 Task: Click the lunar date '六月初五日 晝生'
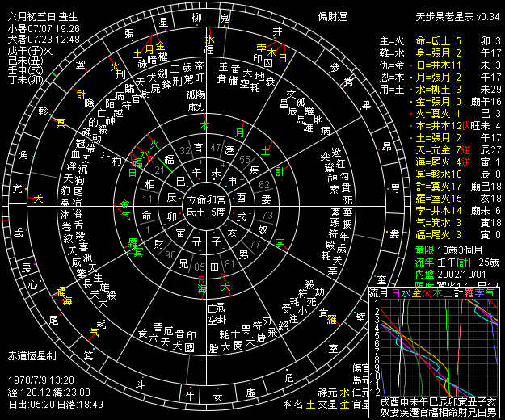43,17
